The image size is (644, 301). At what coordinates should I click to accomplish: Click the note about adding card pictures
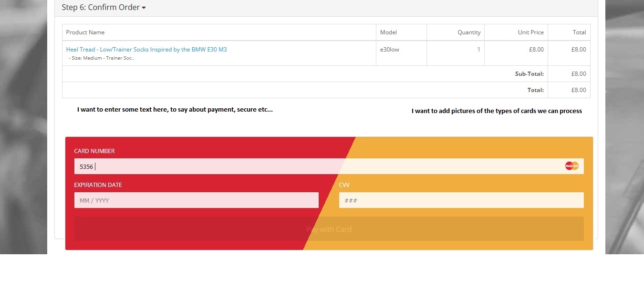coord(497,111)
